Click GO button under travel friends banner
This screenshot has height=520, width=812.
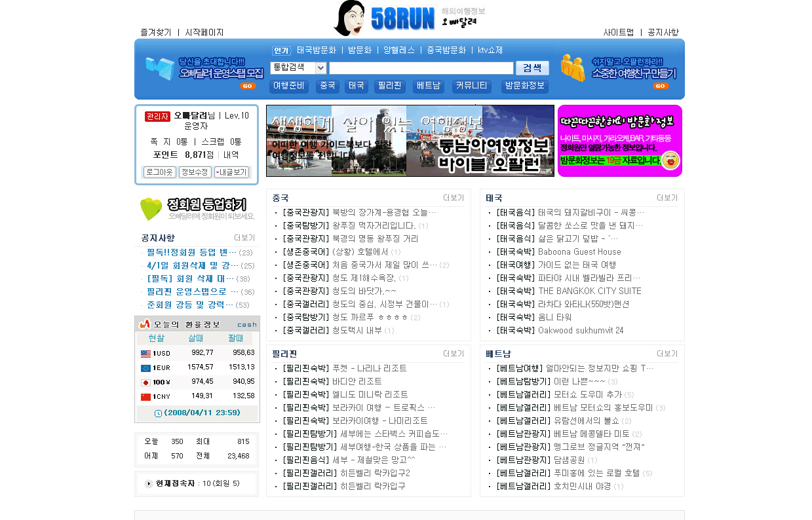tap(661, 86)
